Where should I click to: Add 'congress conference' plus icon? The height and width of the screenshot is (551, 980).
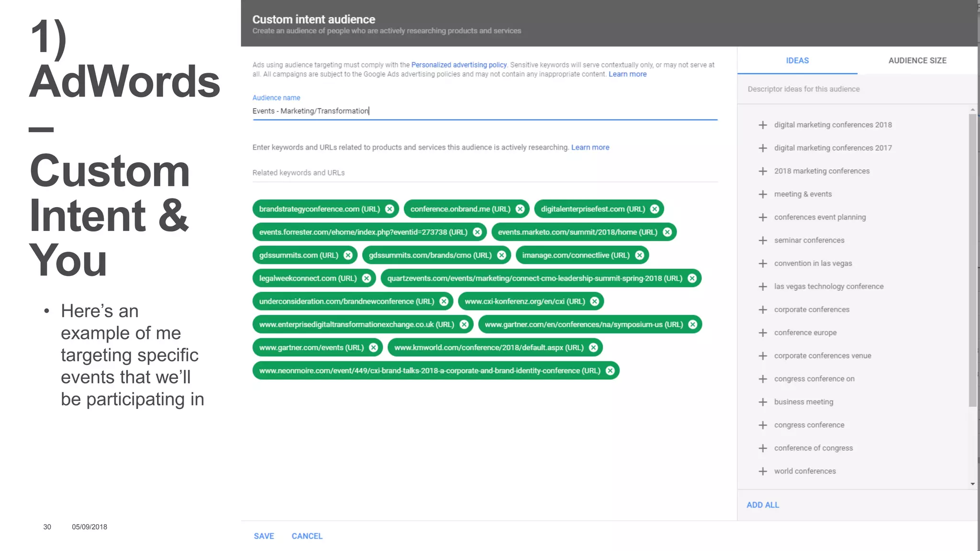point(763,425)
